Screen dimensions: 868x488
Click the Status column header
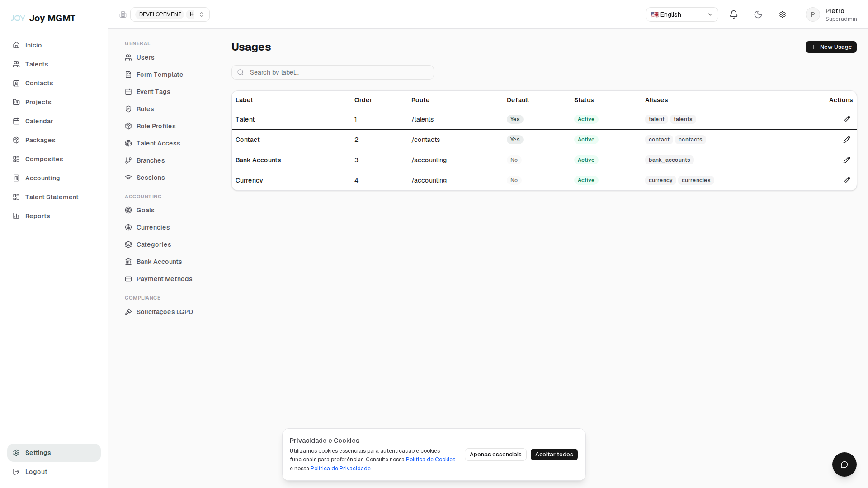tap(584, 100)
